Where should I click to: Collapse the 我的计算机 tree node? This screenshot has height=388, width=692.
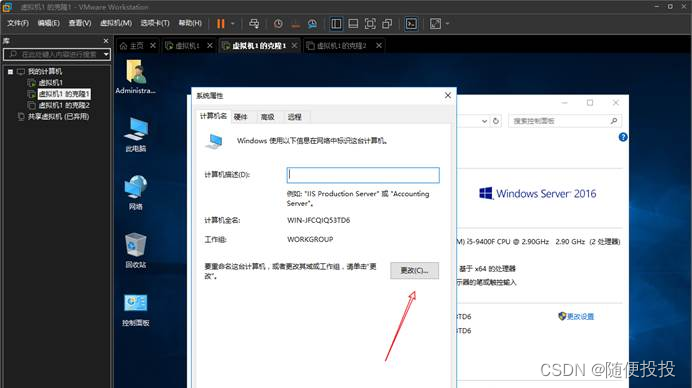coord(10,72)
